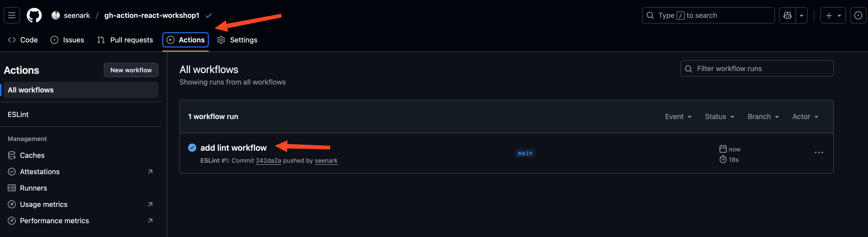Open the add lint workflow run
This screenshot has height=237, width=868.
coord(233,148)
